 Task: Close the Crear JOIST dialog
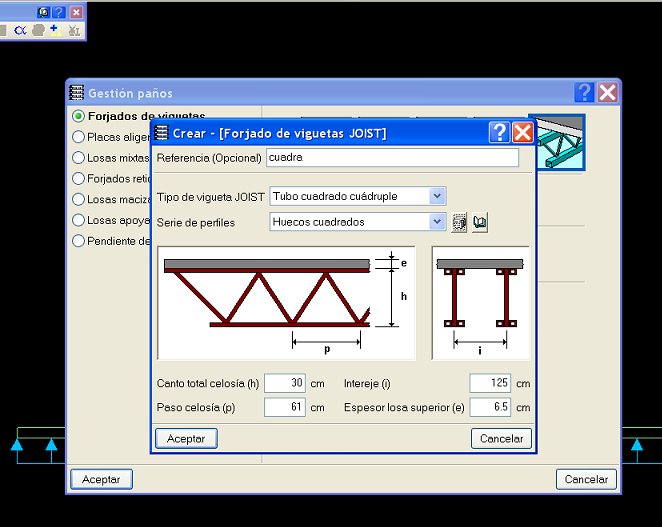pyautogui.click(x=523, y=133)
